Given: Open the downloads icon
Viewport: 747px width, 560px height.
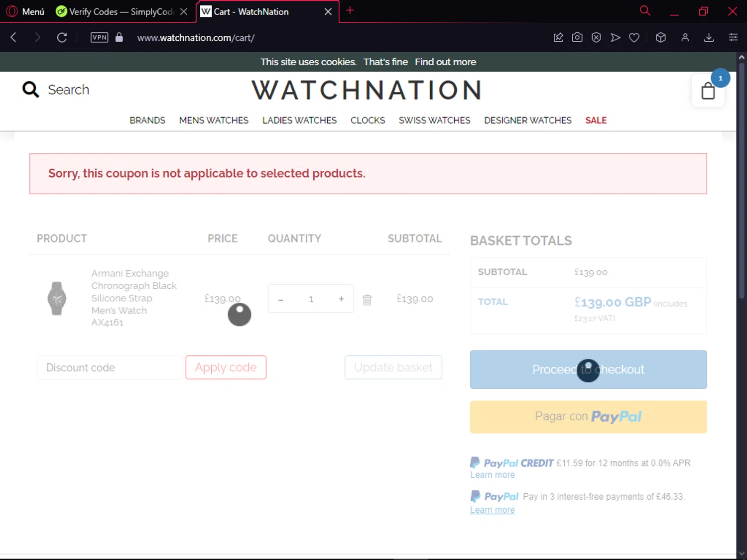Looking at the screenshot, I should (x=709, y=37).
